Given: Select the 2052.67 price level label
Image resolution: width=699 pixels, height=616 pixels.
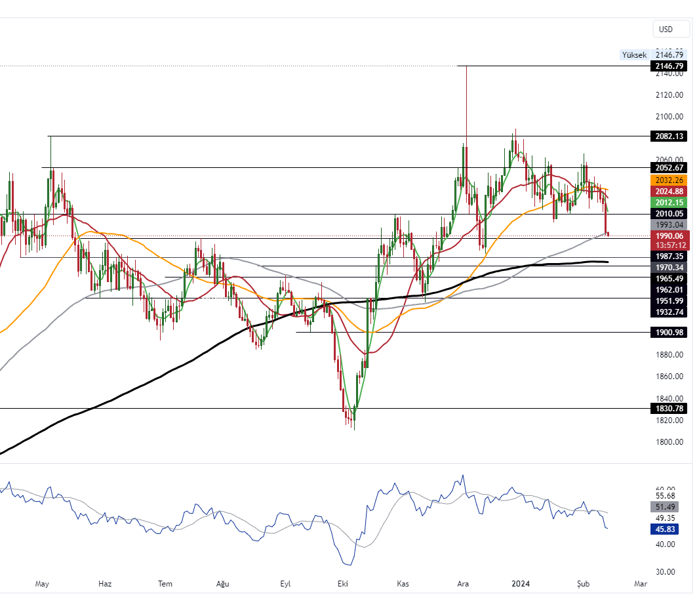Looking at the screenshot, I should (x=669, y=168).
